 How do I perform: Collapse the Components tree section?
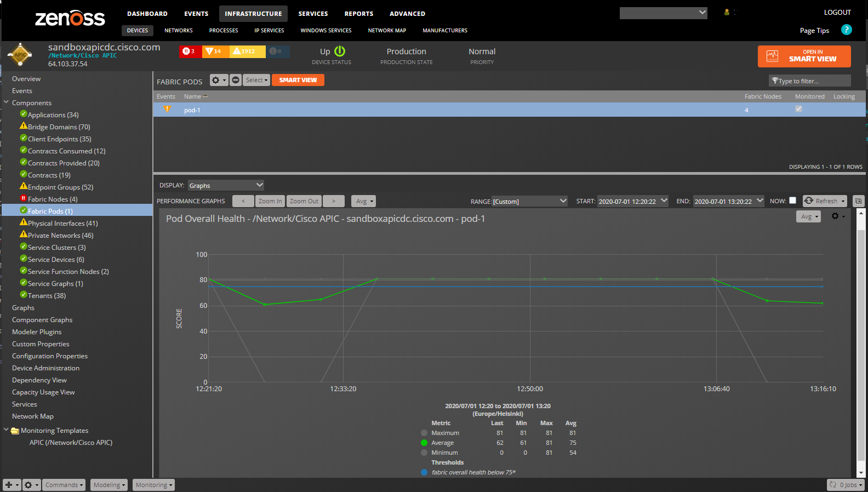6,102
